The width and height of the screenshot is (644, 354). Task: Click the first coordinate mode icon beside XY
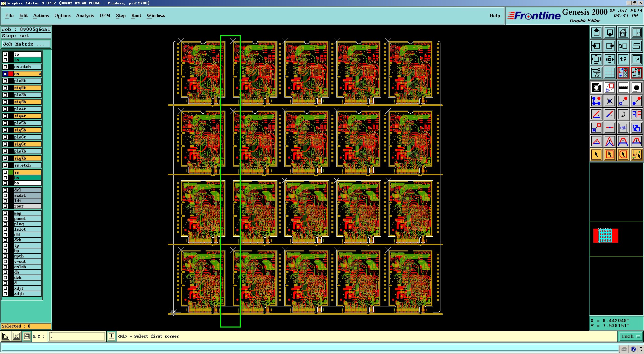point(6,336)
